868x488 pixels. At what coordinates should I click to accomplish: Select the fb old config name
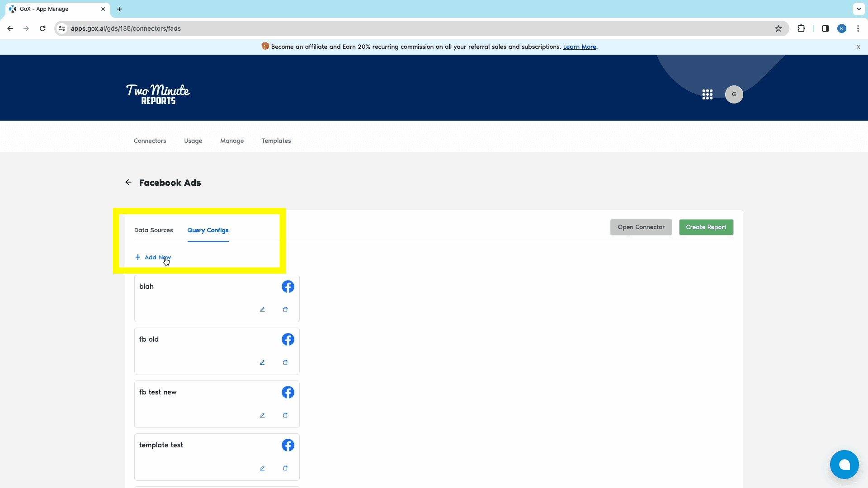pos(149,339)
